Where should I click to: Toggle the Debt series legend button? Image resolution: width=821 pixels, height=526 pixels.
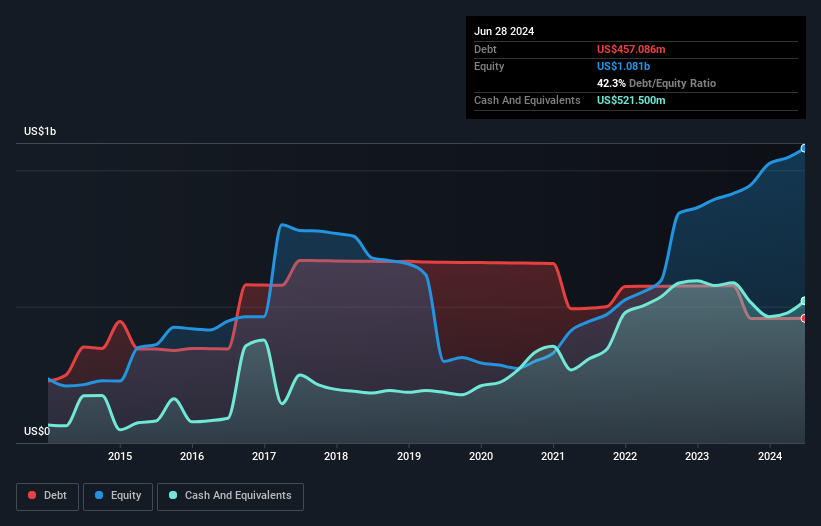pos(47,496)
